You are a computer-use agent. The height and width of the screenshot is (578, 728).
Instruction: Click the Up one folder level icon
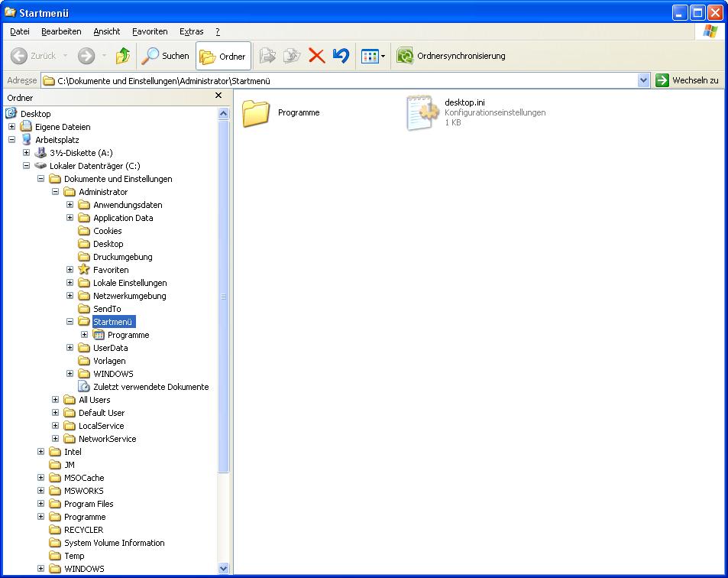click(122, 56)
